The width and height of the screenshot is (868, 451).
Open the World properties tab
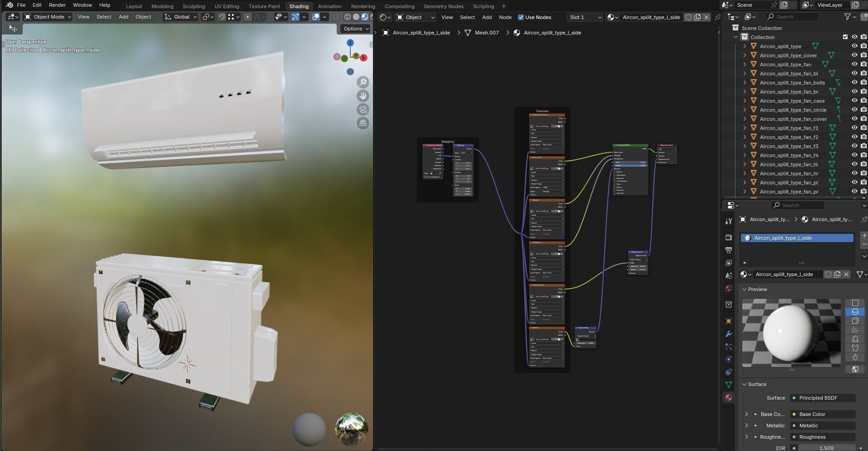[729, 288]
